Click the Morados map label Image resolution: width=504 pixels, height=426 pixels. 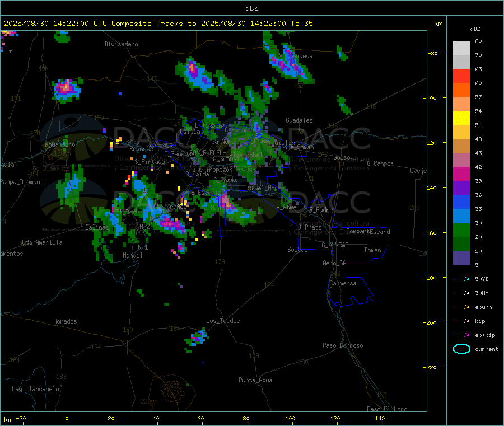pyautogui.click(x=65, y=321)
